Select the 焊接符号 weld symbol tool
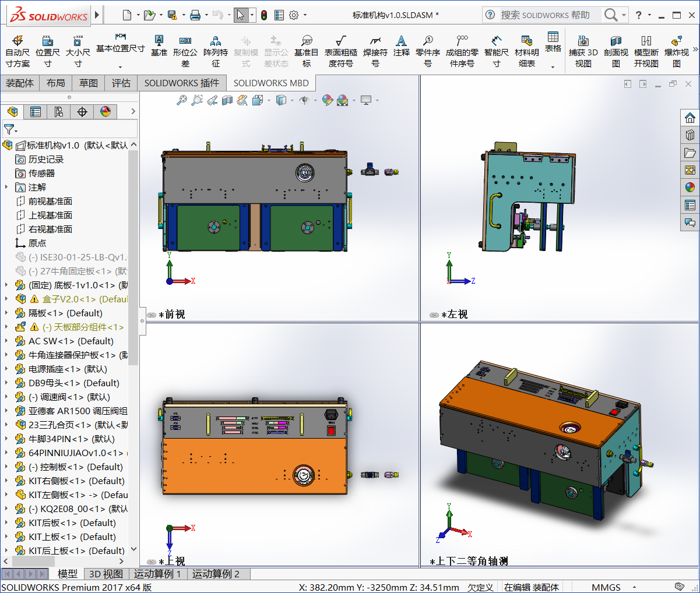The image size is (700, 593). coord(375,51)
